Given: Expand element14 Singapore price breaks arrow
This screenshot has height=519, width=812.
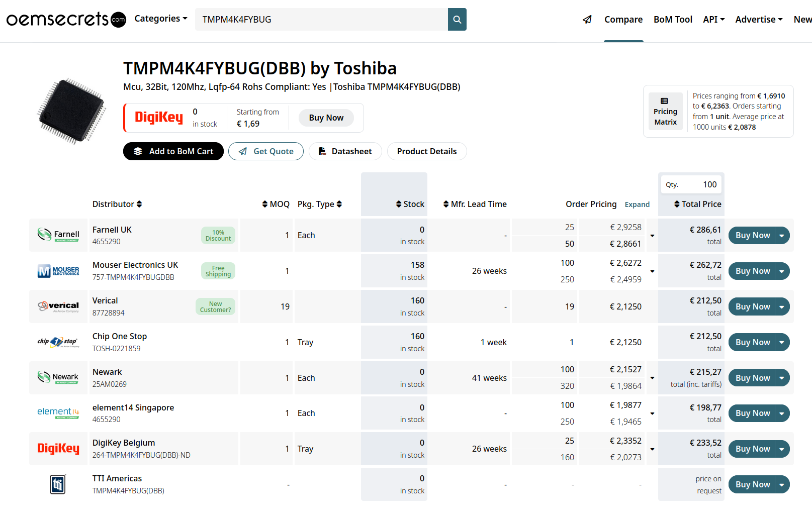Looking at the screenshot, I should [x=652, y=413].
